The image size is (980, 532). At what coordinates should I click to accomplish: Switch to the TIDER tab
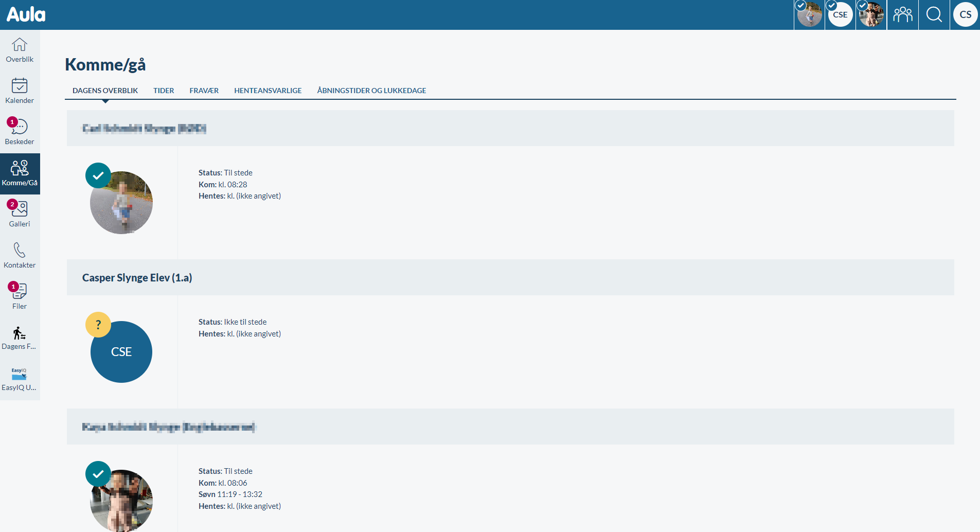tap(164, 91)
